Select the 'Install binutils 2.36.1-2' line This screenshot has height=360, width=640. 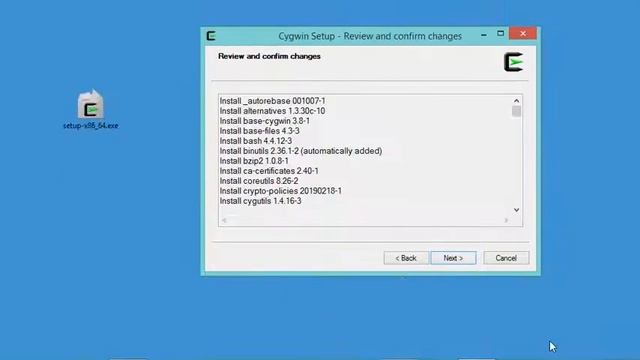coord(301,151)
